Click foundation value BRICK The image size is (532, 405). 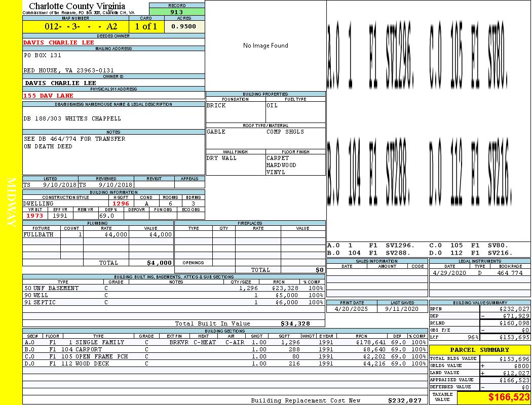point(216,105)
